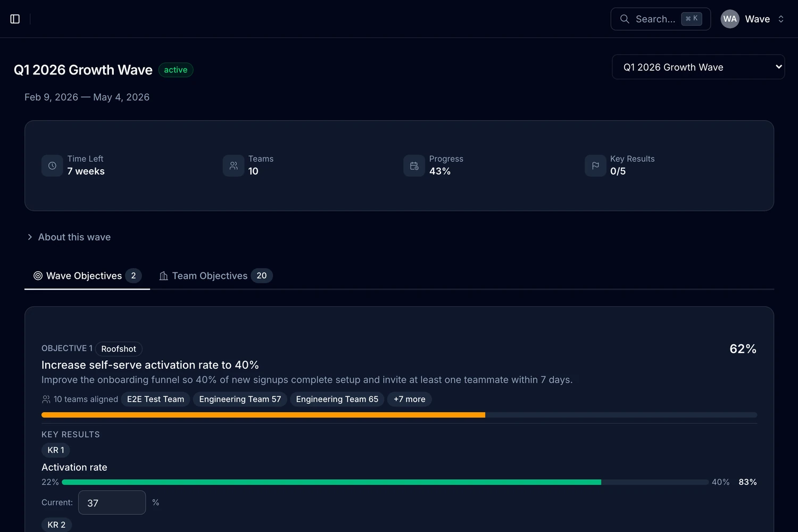Click the Team Objectives building icon
Screen dimensions: 798x532
coord(164,276)
